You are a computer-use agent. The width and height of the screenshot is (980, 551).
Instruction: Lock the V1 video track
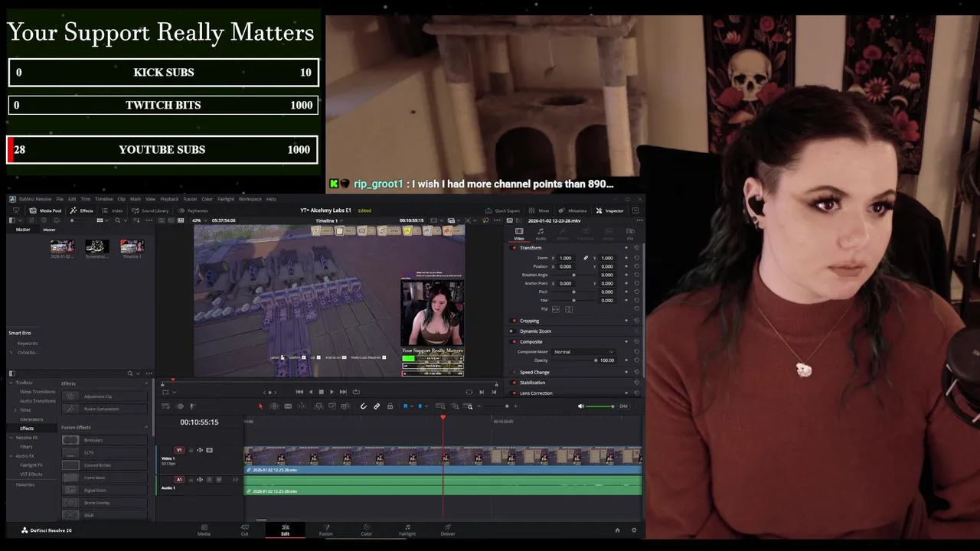(191, 450)
